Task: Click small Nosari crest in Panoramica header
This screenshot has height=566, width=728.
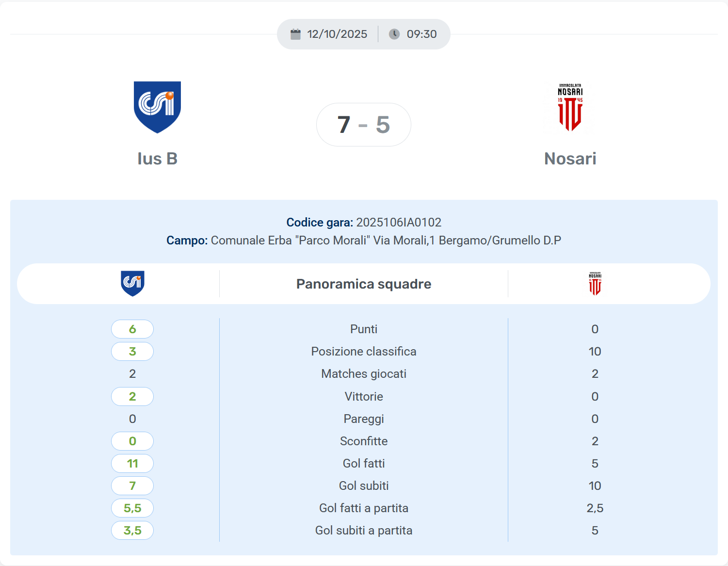Action: [595, 284]
